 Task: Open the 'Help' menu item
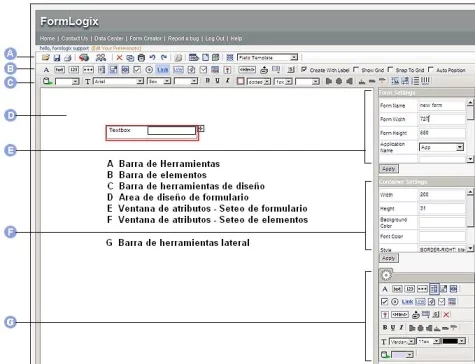coord(236,38)
